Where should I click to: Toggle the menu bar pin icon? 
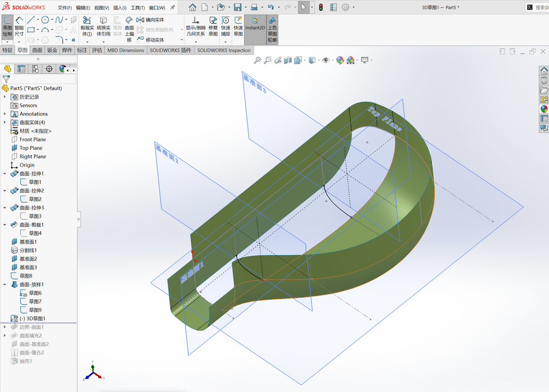173,7
